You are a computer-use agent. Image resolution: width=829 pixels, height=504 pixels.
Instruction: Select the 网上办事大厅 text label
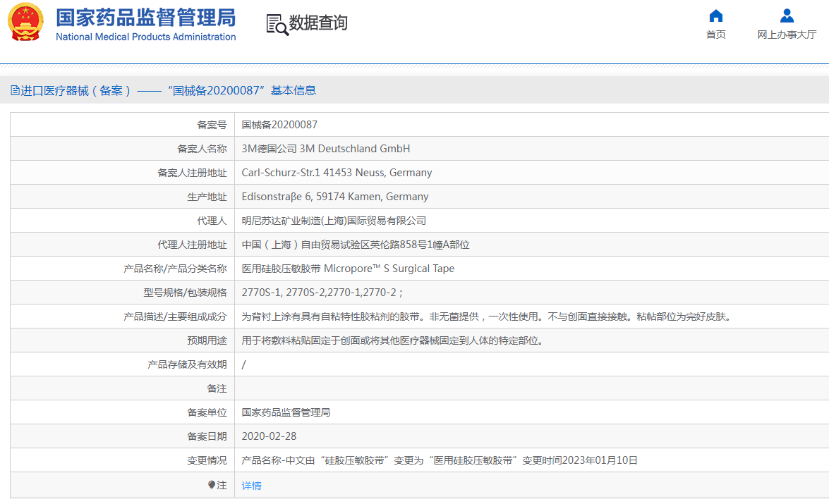click(787, 35)
